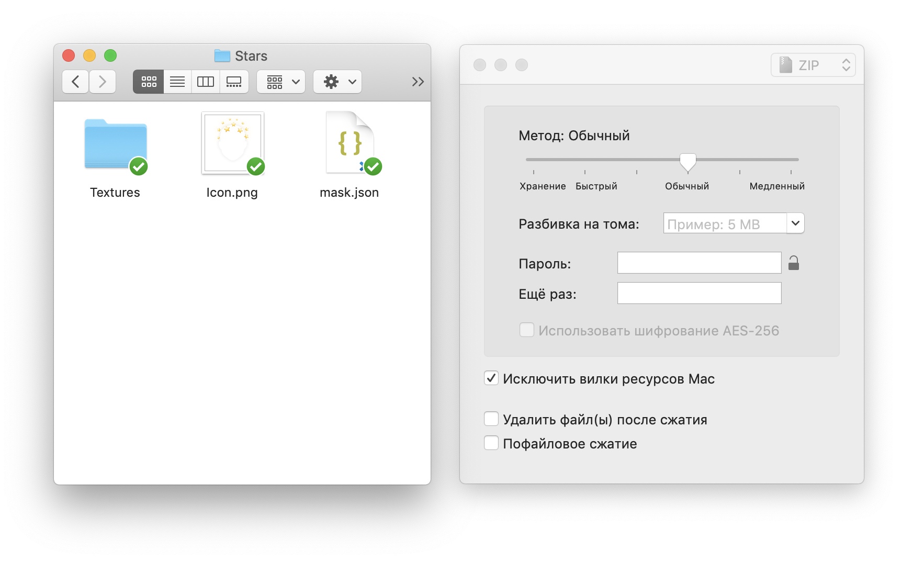Open the archive format stepper next to ZIP
924x573 pixels.
(x=846, y=64)
